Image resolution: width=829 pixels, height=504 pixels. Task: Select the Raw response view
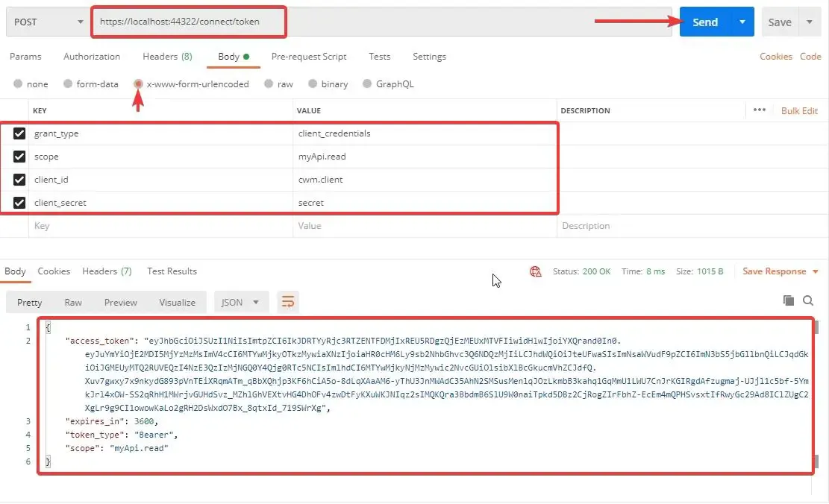coord(72,302)
